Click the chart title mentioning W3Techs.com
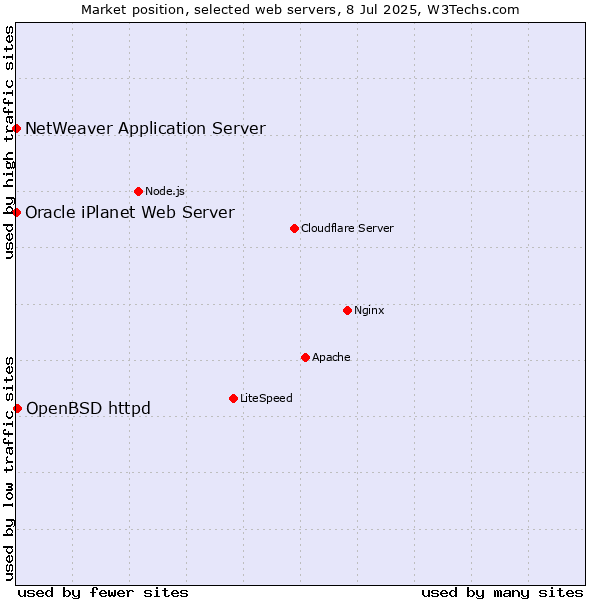This screenshot has width=600, height=600. (300, 10)
